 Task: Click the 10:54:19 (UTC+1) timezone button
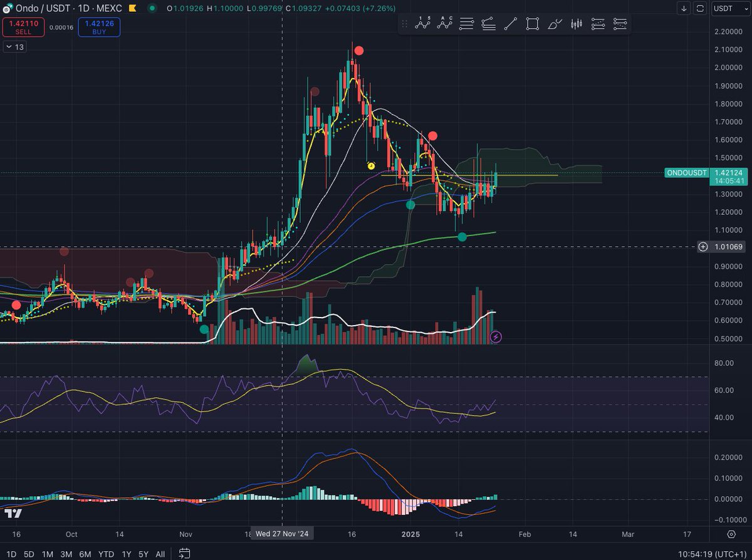(714, 554)
